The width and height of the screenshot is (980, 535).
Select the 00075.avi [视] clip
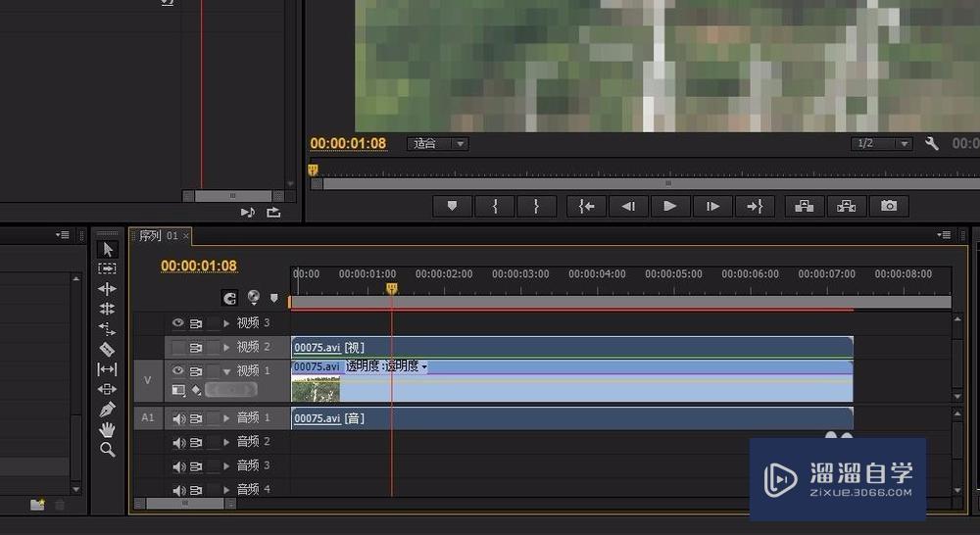coord(572,347)
